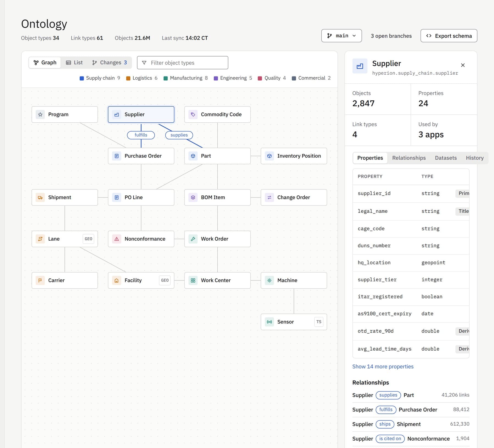Select the itar_registered property row
Image resolution: width=494 pixels, height=448 pixels.
411,297
